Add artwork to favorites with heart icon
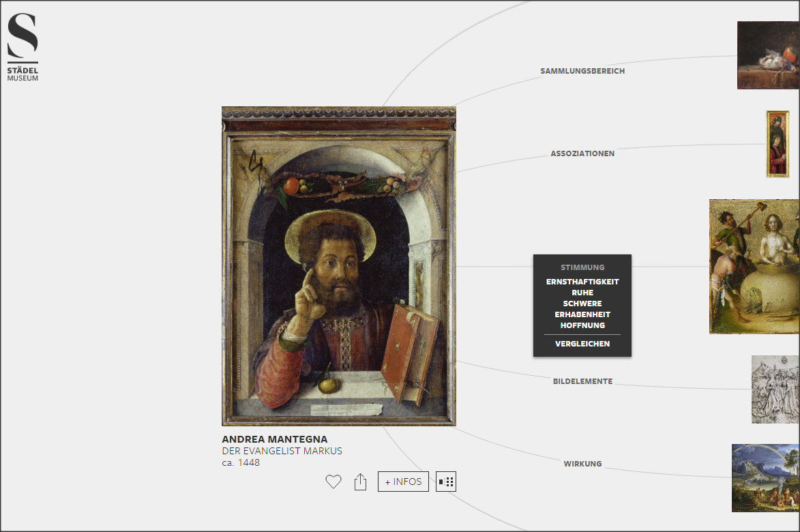The height and width of the screenshot is (532, 800). coord(334,482)
